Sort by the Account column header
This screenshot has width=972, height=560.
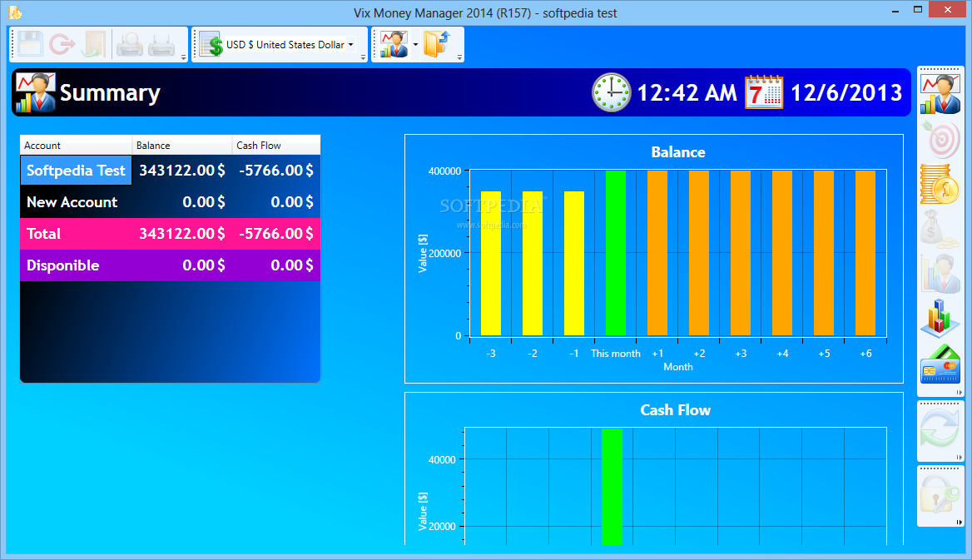click(x=77, y=145)
